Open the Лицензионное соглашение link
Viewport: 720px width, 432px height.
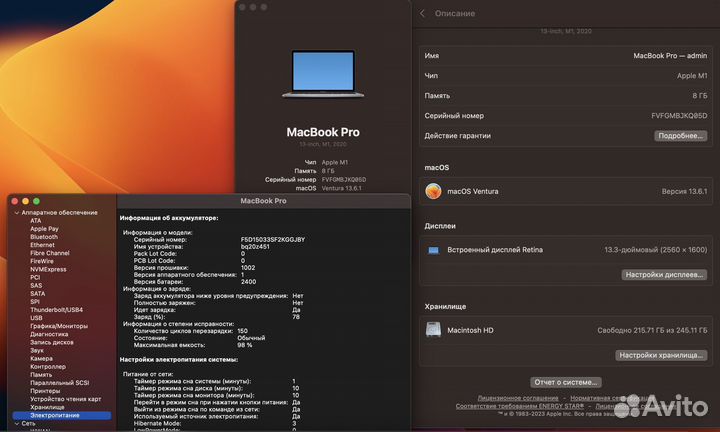[x=518, y=398]
